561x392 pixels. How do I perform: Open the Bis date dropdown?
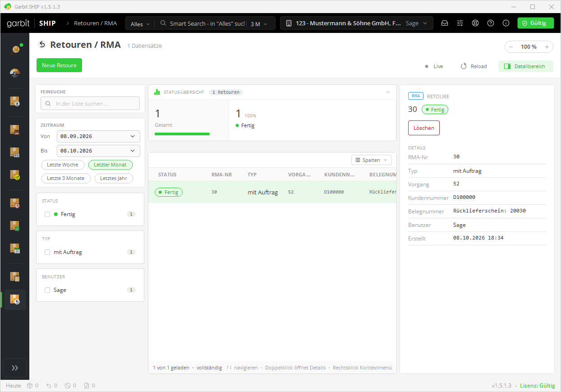point(98,151)
